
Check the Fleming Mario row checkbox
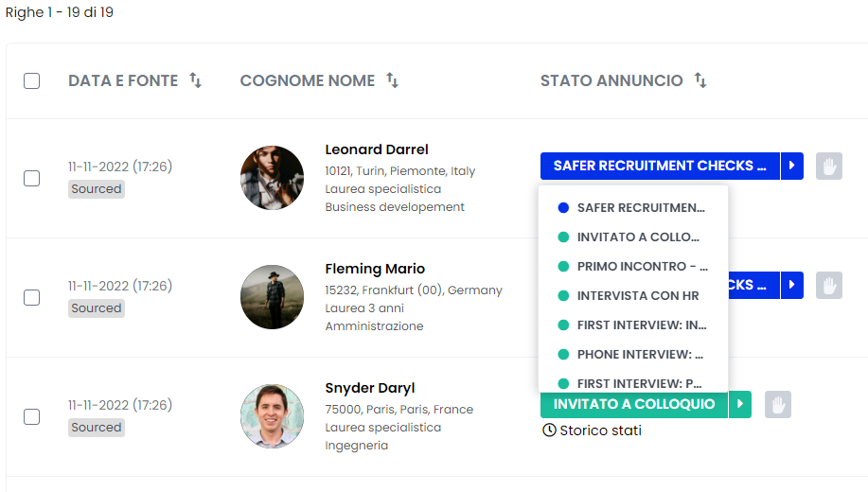click(31, 297)
